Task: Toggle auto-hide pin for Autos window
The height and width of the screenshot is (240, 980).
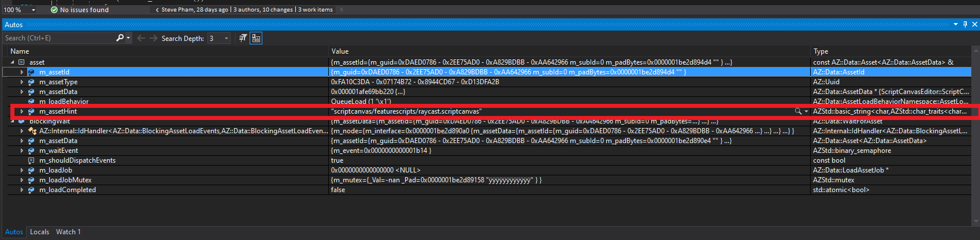Action: [965, 24]
